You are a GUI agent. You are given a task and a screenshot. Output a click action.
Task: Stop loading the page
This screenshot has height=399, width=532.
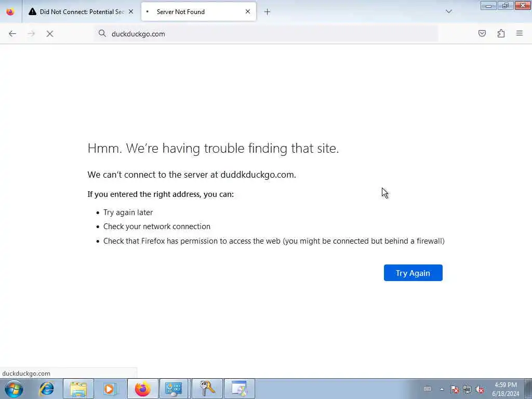(x=50, y=34)
